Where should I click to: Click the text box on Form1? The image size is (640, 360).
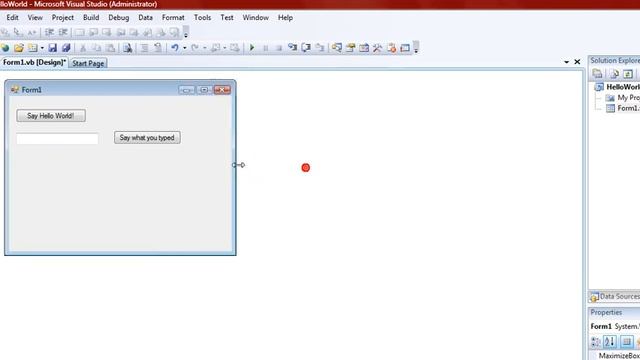57,139
